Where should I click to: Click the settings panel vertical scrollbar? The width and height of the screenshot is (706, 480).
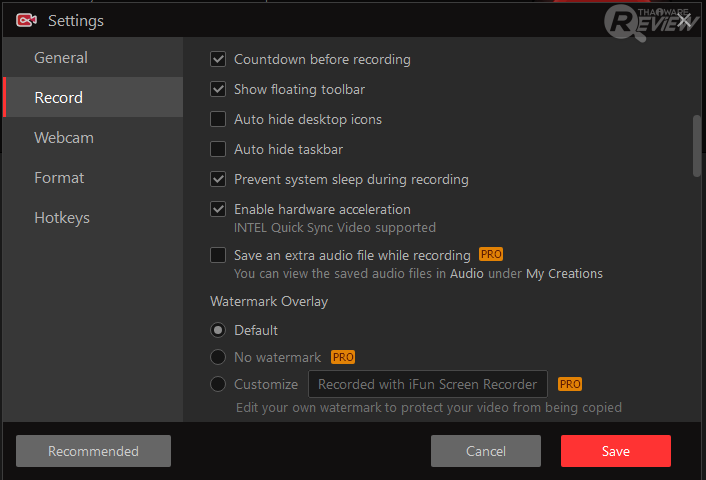pos(697,146)
